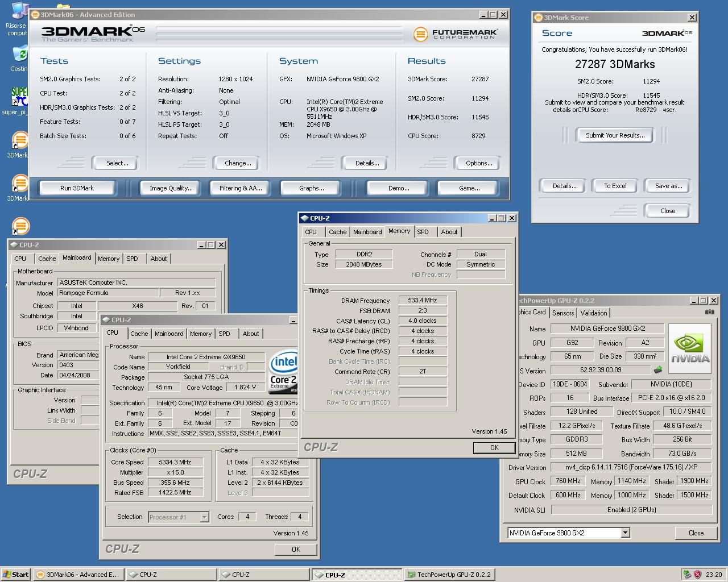Open Image Quality settings button
Screen dimensions: 728x582
click(x=171, y=188)
